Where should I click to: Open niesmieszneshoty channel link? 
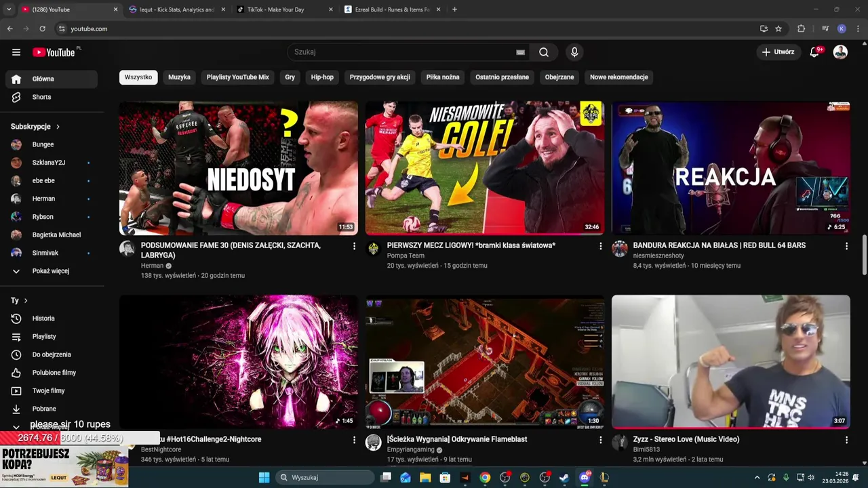tap(658, 256)
